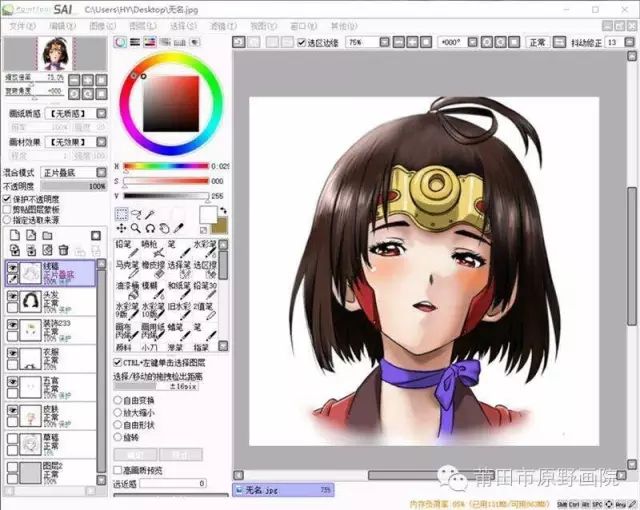Image resolution: width=640 pixels, height=510 pixels.
Task: Select 旋转 radio button
Action: pyautogui.click(x=118, y=437)
